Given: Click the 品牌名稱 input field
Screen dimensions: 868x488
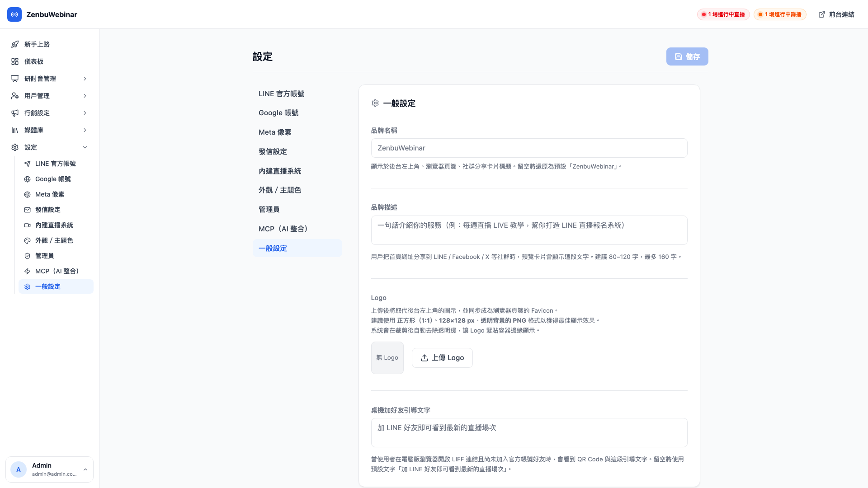Looking at the screenshot, I should point(529,148).
